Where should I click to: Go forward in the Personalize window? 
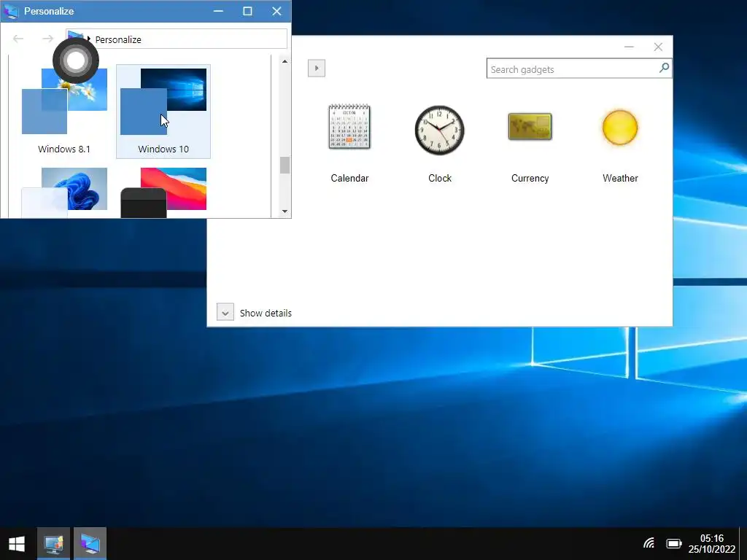coord(47,39)
